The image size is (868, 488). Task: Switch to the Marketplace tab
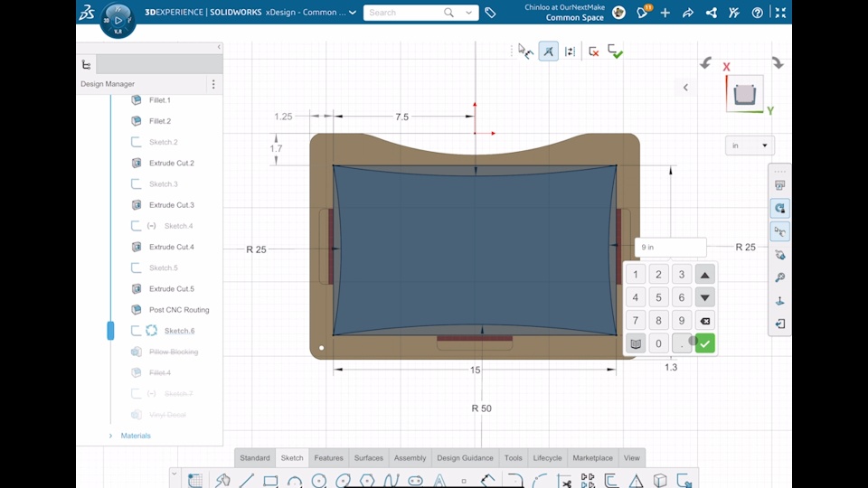click(592, 457)
